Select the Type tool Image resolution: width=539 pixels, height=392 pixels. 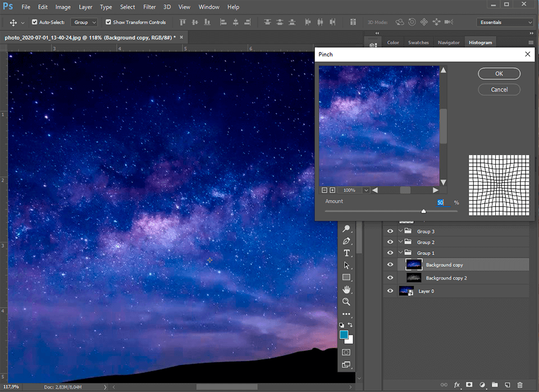pos(346,253)
